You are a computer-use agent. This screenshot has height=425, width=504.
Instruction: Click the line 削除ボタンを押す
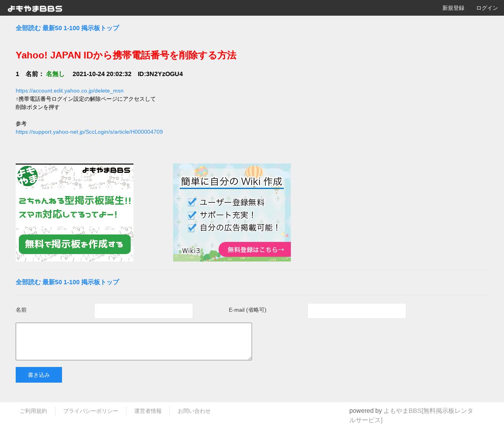pyautogui.click(x=38, y=107)
